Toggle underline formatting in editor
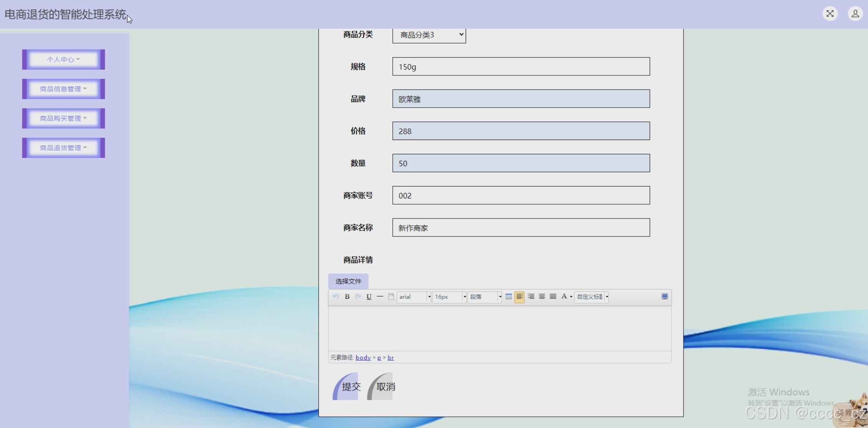This screenshot has width=868, height=428. coord(369,296)
